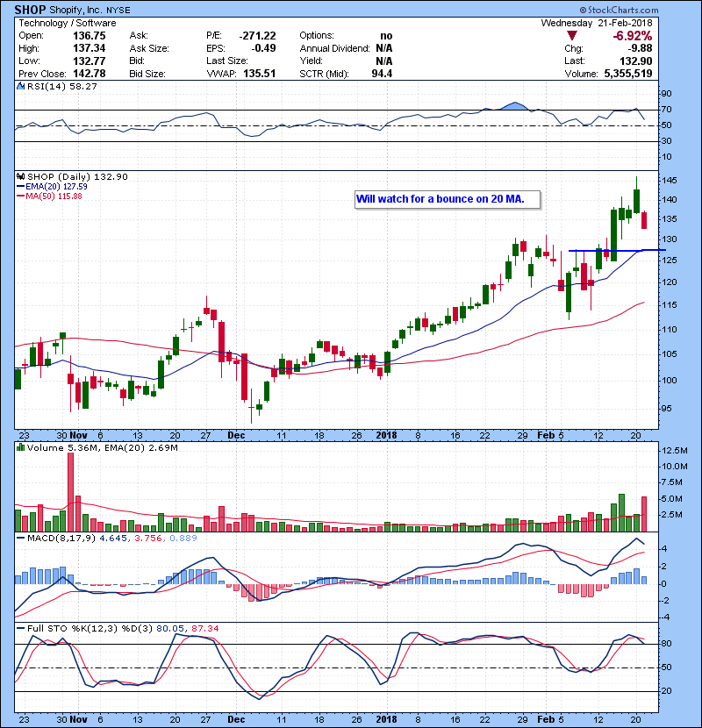Click the 145 price axis label
This screenshot has width=702, height=728.
(669, 180)
